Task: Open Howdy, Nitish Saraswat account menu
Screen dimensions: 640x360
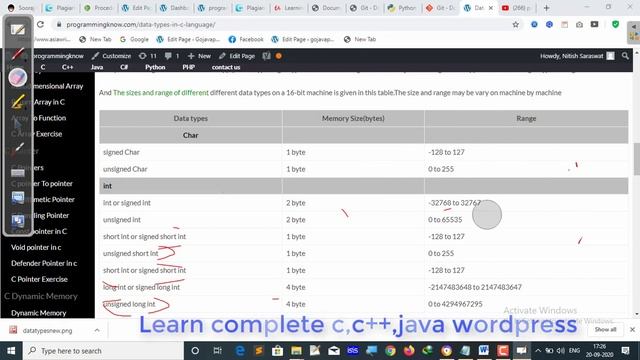Action: pyautogui.click(x=577, y=56)
